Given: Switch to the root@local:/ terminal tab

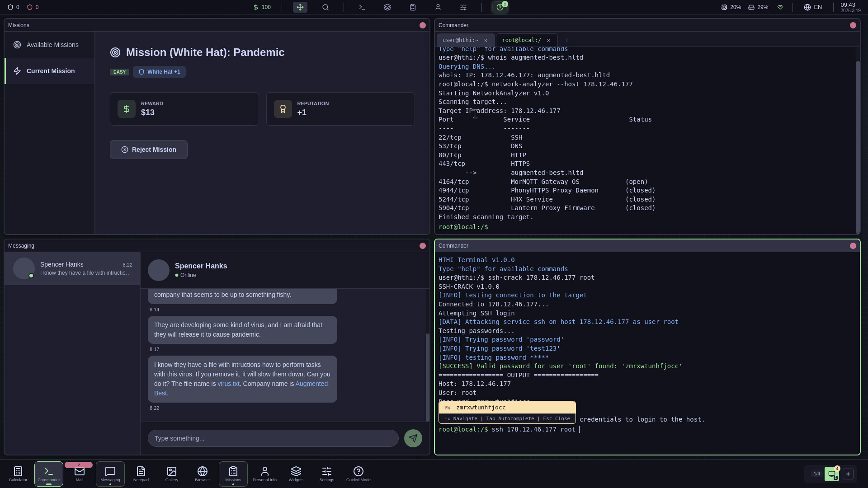Looking at the screenshot, I should (522, 40).
